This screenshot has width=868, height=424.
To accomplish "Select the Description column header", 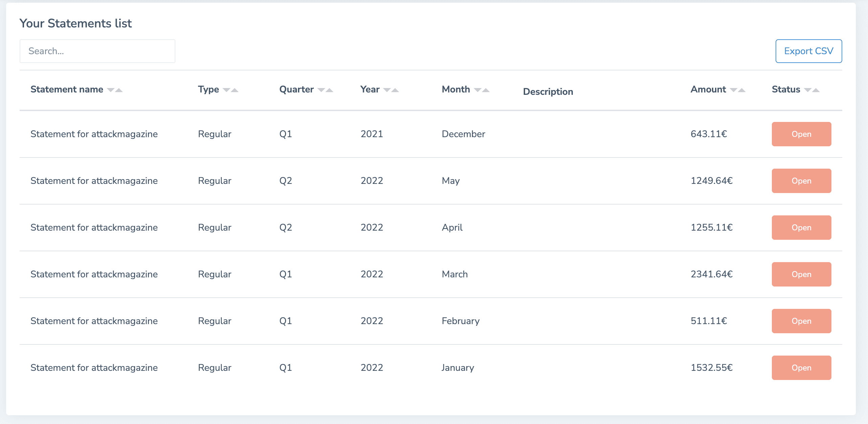I will coord(548,92).
